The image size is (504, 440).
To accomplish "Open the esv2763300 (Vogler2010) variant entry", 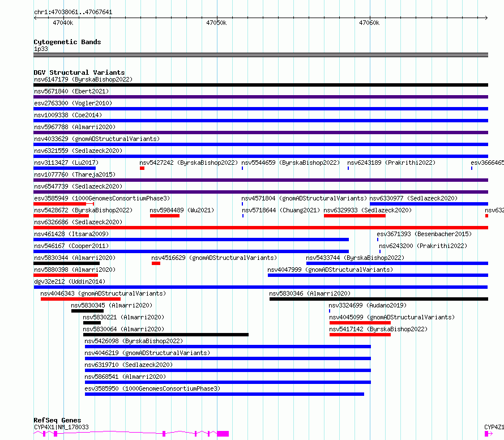I will coord(73,103).
